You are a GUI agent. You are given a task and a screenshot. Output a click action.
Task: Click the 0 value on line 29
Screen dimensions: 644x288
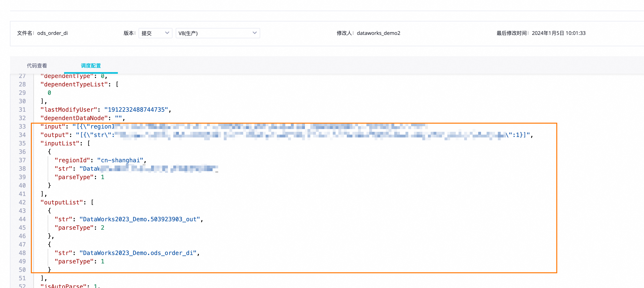tap(49, 93)
